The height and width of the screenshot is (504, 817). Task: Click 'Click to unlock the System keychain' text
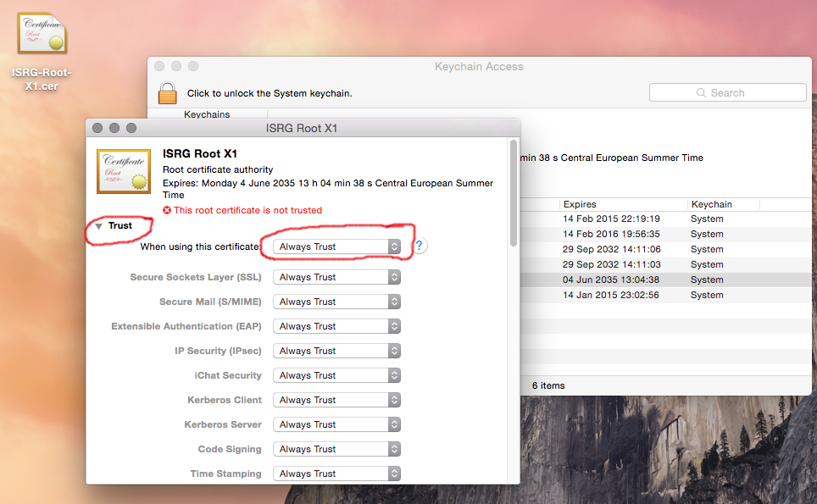coord(270,93)
